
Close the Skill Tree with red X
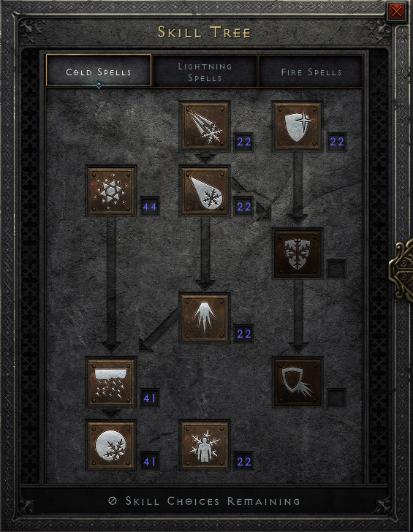pyautogui.click(x=396, y=12)
